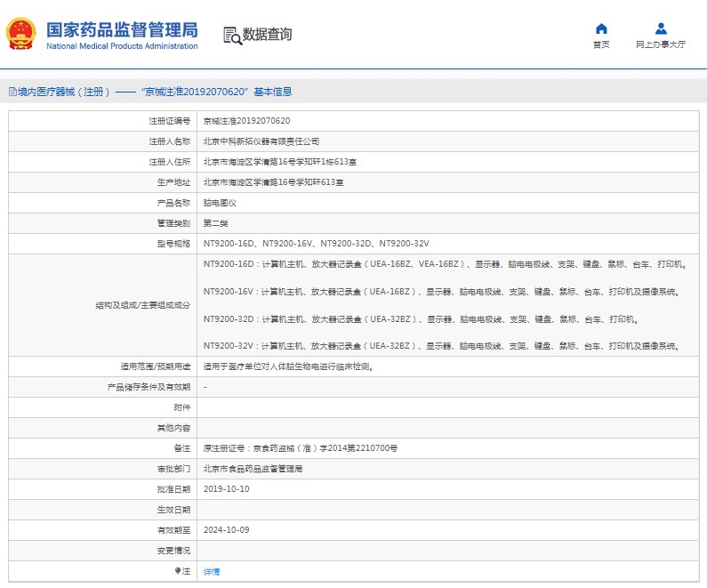Image resolution: width=707 pixels, height=588 pixels.
Task: Select registration number 京械注准20192070620 value
Action: pos(246,121)
